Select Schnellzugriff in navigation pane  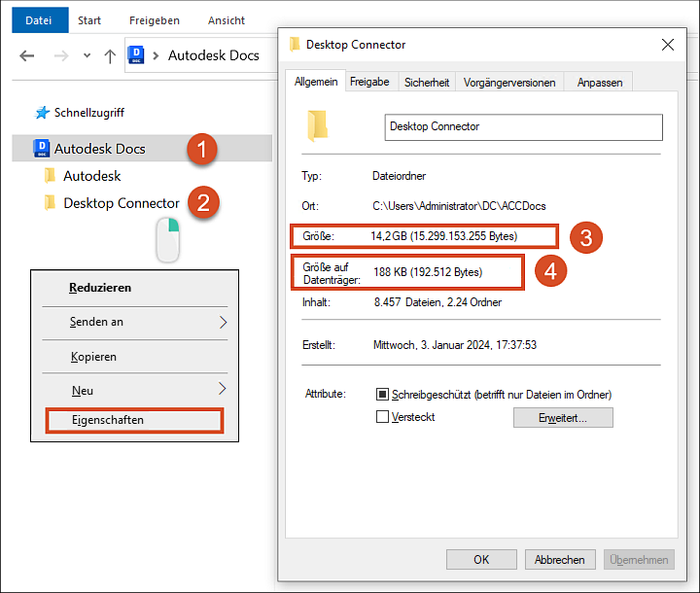point(89,113)
